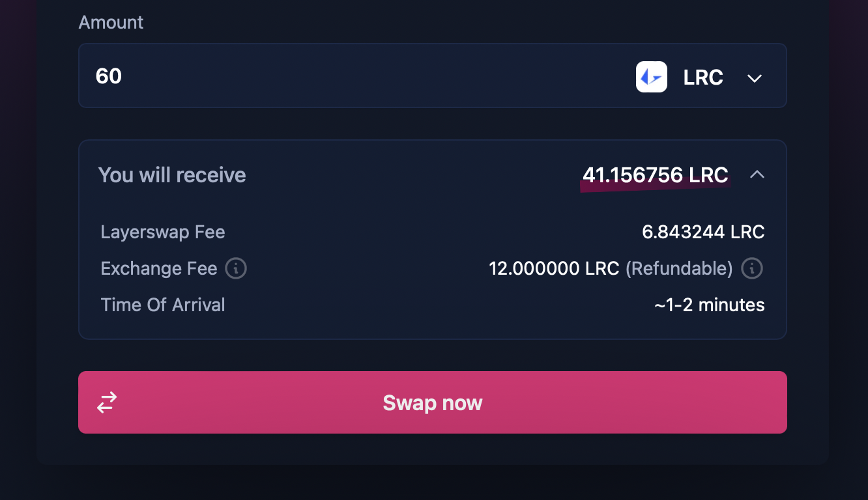The height and width of the screenshot is (500, 868).
Task: Click the swap arrows icon on button
Action: 107,402
